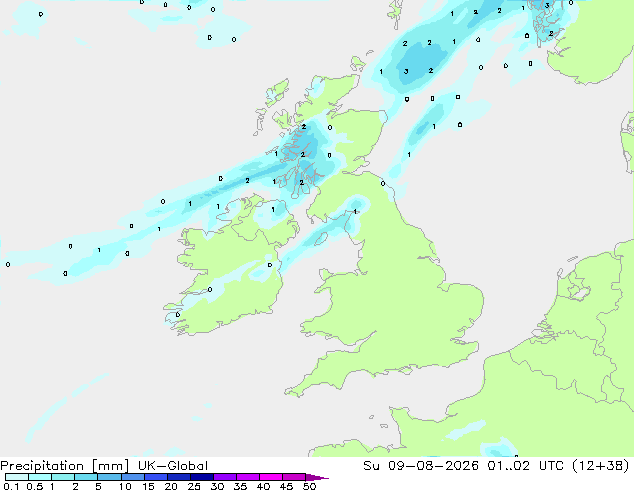Viewport: 634px width, 490px height.
Task: Select the 2–5 mm legend swatch
Action: (x=86, y=477)
